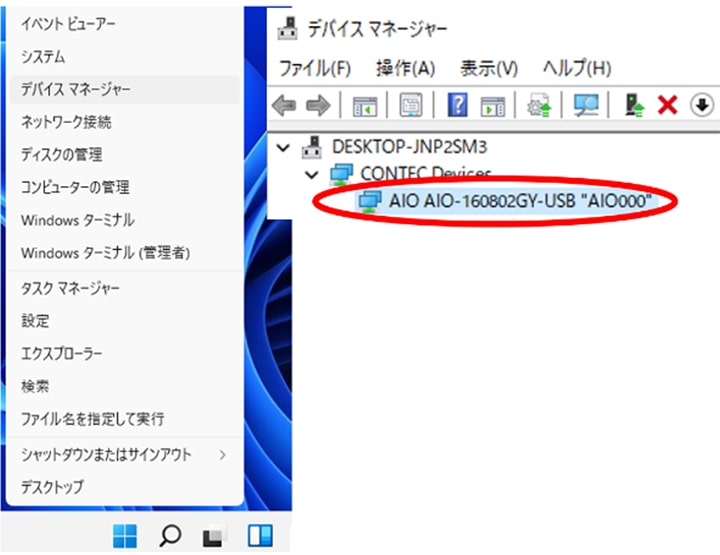Choose デバイス マネージャー in the context menu
Screen dimensions: 720x555
coord(124,90)
